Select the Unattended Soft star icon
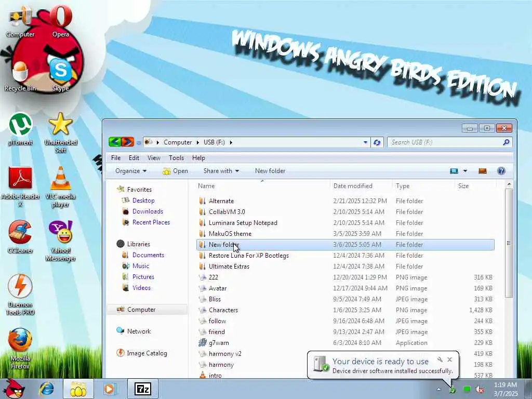This screenshot has height=399, width=532. point(61,133)
